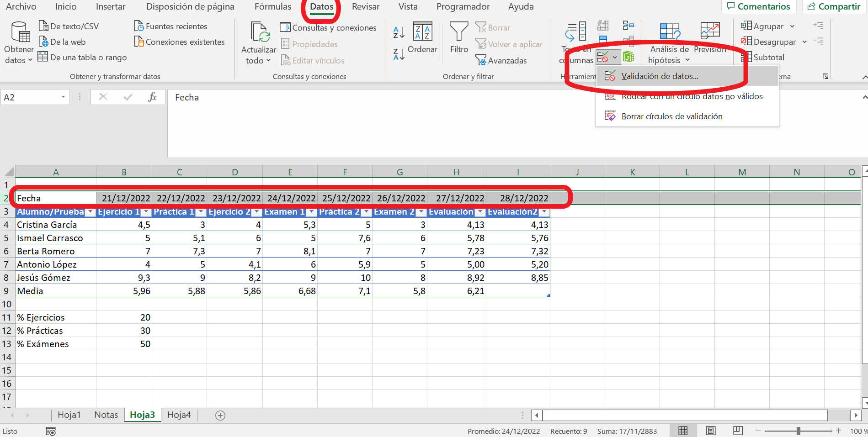Add a new sheet with plus button
This screenshot has width=868, height=437.
220,415
